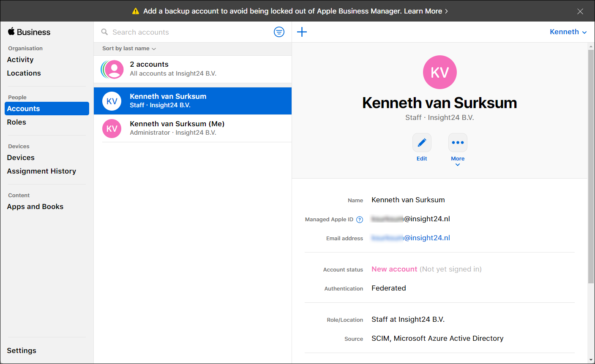Click the all-accounts group avatar
595x364 pixels.
[x=112, y=69]
